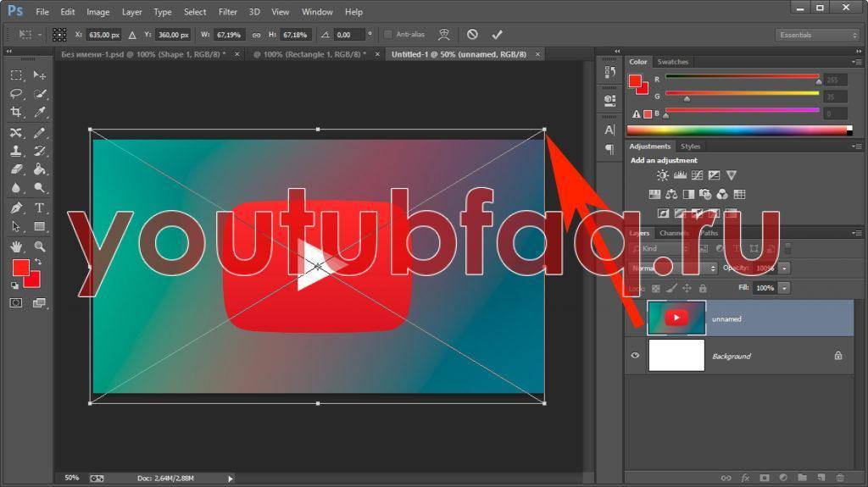Select the Crop tool
The image size is (868, 487).
[16, 113]
